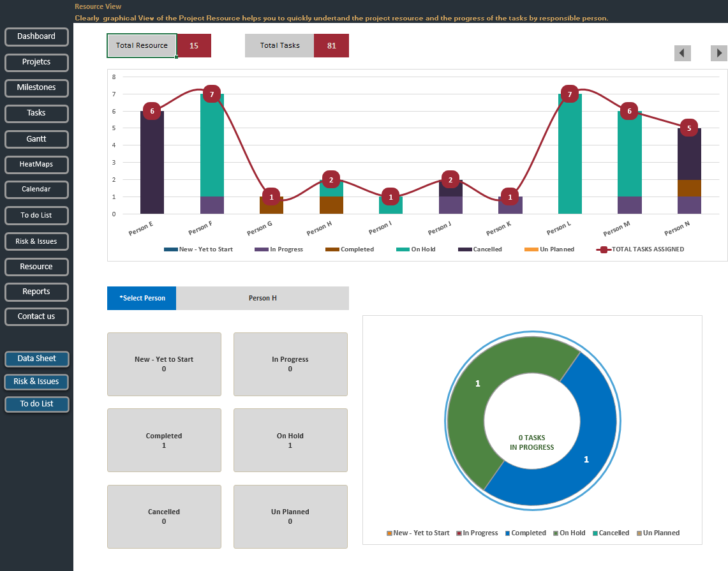Open the Data Sheet
Screen dimensions: 728x571
36,359
